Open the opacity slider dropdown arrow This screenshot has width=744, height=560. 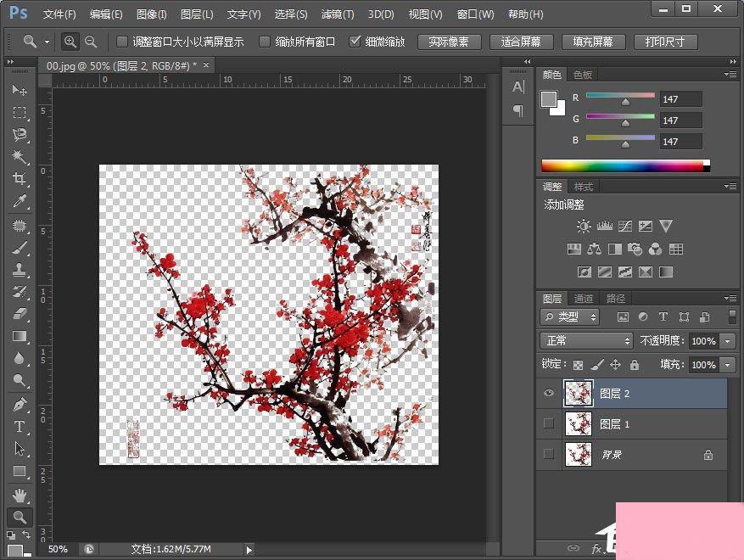(x=727, y=341)
